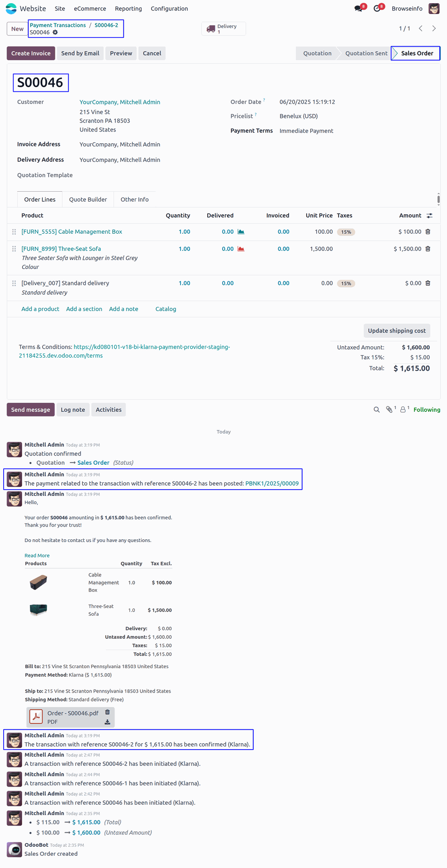Open the followers list icon
The width and height of the screenshot is (447, 868).
click(x=404, y=410)
